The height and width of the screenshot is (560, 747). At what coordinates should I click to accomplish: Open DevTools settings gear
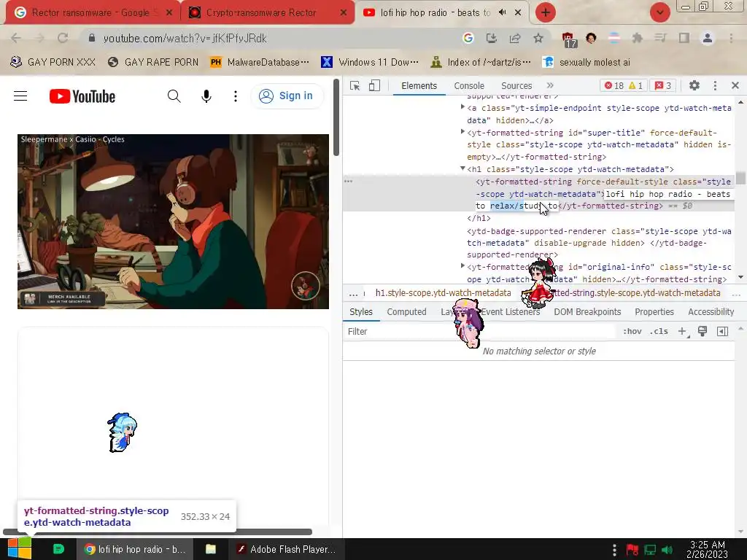pyautogui.click(x=694, y=85)
